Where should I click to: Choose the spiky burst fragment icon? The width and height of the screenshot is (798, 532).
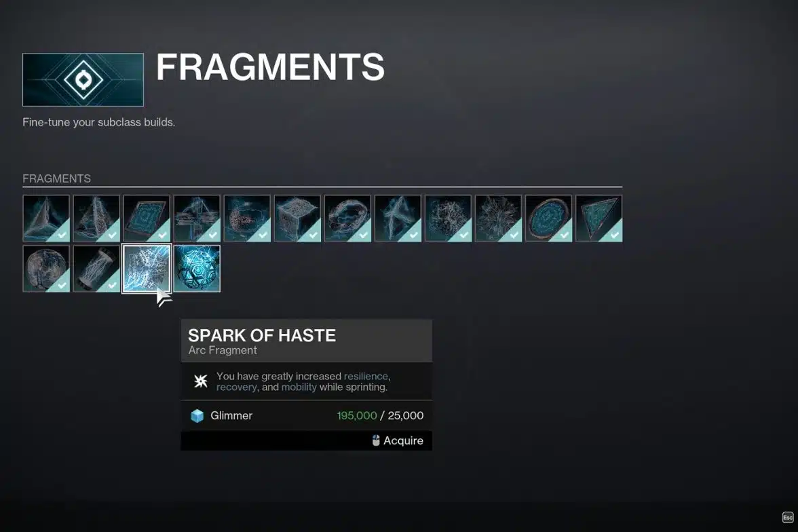pyautogui.click(x=498, y=218)
